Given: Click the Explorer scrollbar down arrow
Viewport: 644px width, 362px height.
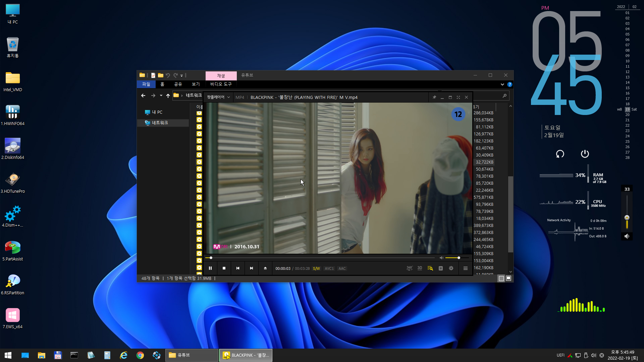Looking at the screenshot, I should pos(511,272).
